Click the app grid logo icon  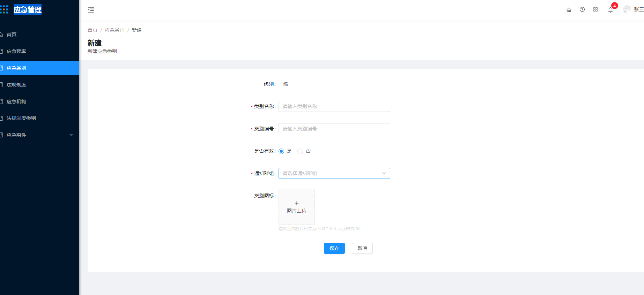tap(4, 9)
